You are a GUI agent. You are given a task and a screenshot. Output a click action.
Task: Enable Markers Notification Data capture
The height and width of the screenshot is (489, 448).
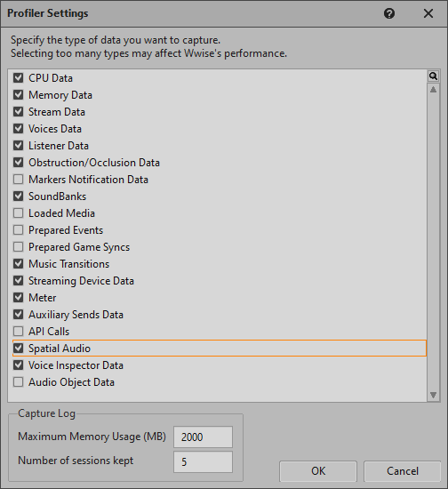pyautogui.click(x=18, y=179)
